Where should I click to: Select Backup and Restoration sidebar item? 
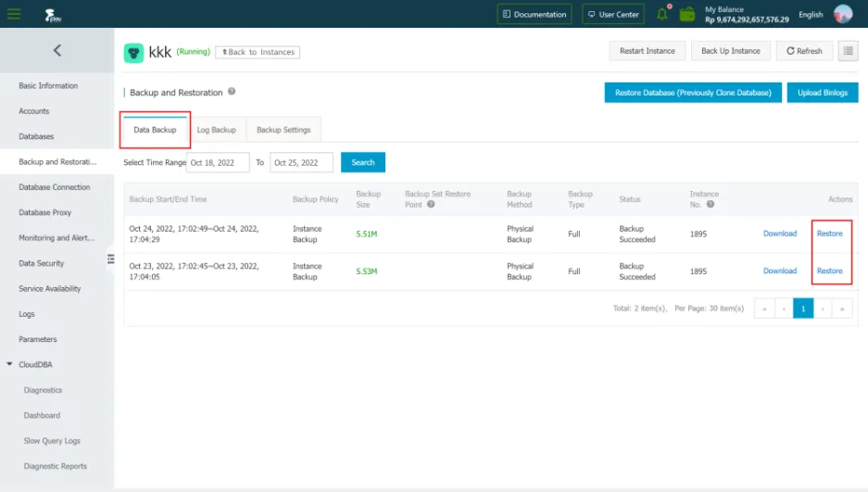(x=57, y=161)
